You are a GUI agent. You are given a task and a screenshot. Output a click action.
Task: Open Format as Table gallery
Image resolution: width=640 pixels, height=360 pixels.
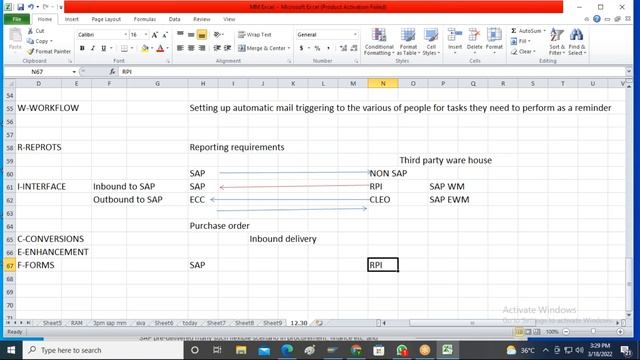click(x=408, y=42)
